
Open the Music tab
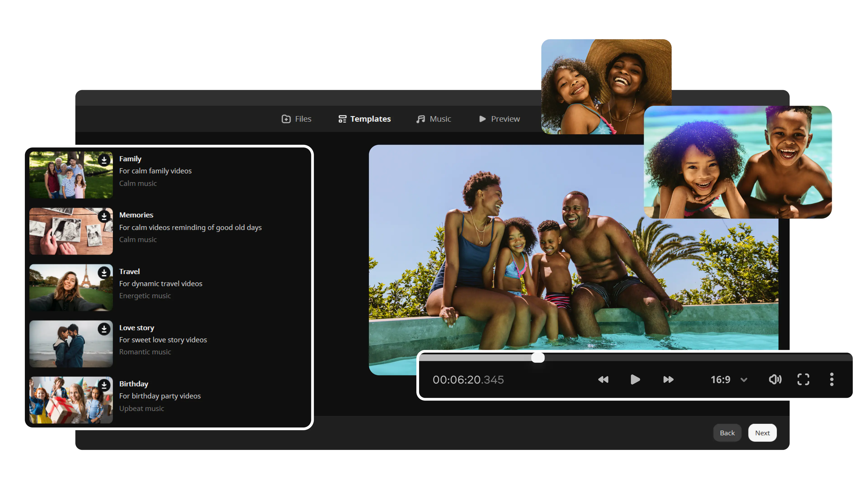[433, 119]
